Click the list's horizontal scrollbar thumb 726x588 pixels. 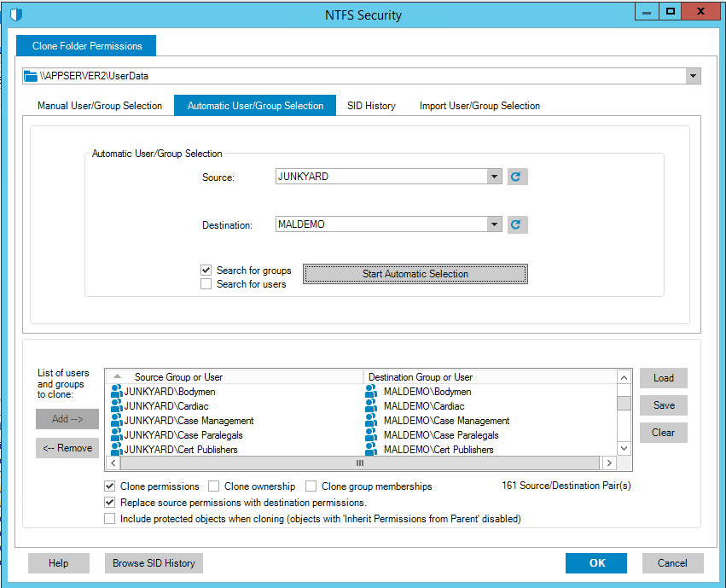pyautogui.click(x=359, y=463)
